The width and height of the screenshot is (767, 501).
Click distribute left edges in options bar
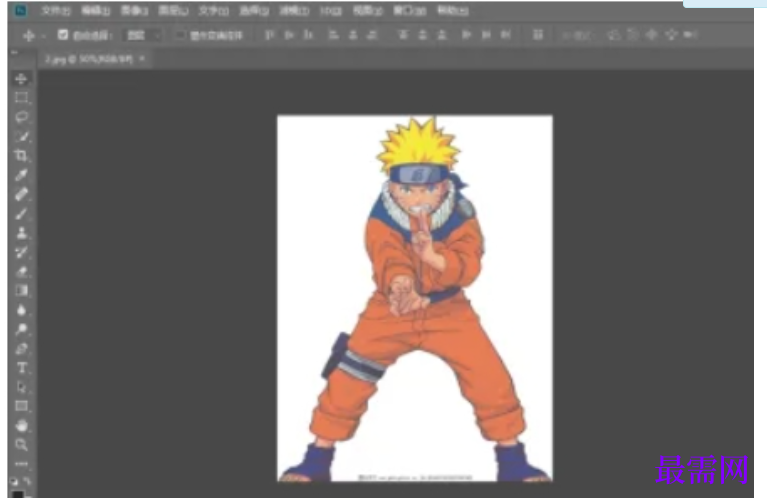tap(466, 35)
